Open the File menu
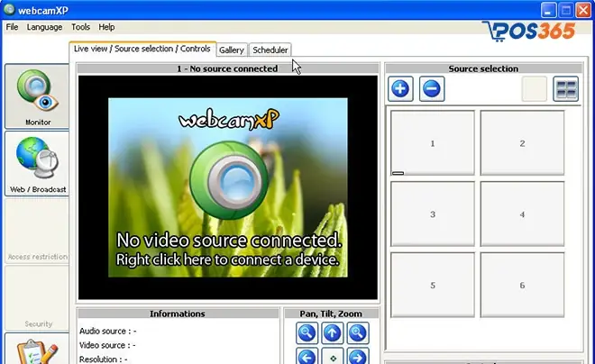The width and height of the screenshot is (595, 364). (x=12, y=27)
